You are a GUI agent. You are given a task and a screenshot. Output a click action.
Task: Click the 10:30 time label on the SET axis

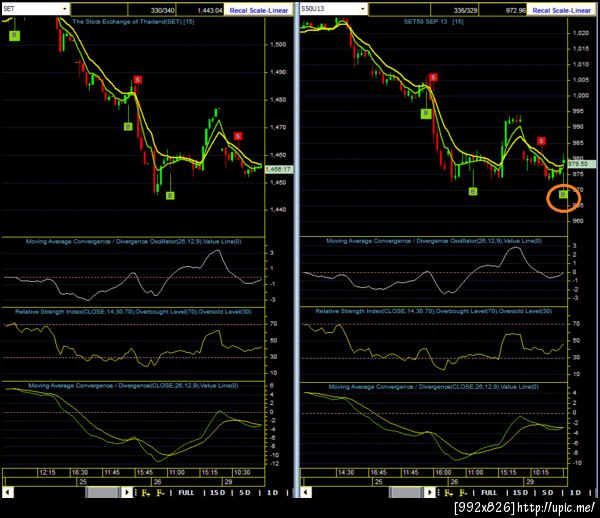tap(242, 472)
